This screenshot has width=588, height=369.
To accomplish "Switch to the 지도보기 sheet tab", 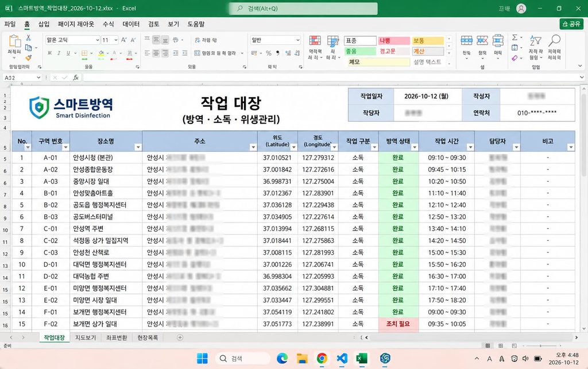I will 86,337.
